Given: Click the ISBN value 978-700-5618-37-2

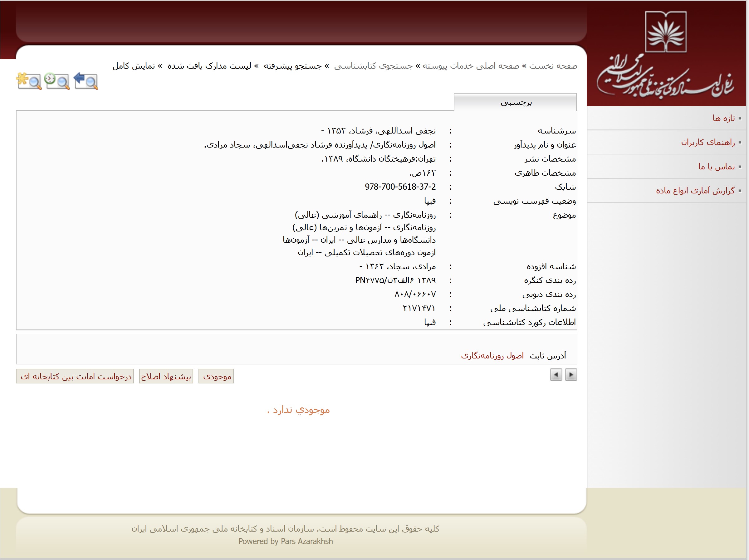Looking at the screenshot, I should 400,187.
